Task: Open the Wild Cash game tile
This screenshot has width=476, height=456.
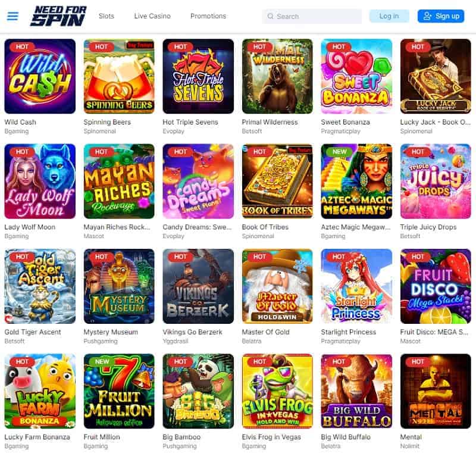Action: click(x=40, y=76)
